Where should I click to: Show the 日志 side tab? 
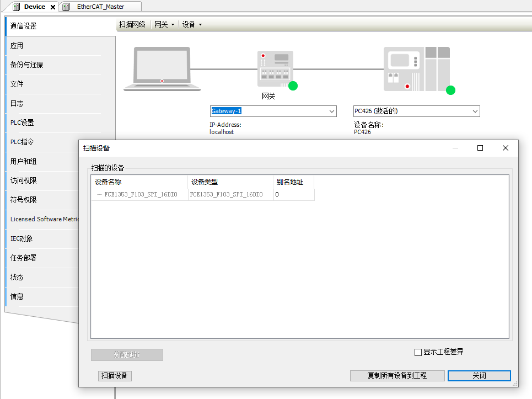coord(61,104)
